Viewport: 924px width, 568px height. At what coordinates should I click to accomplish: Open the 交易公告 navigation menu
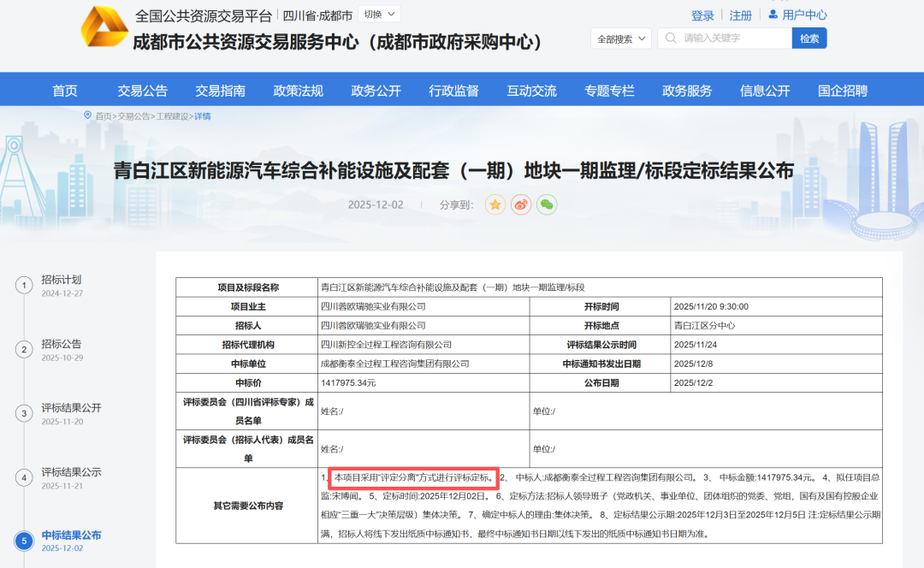tap(142, 91)
